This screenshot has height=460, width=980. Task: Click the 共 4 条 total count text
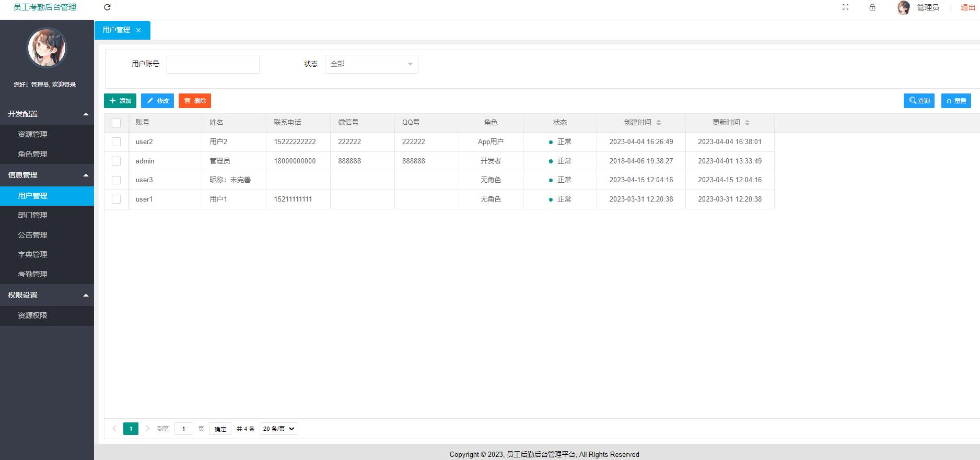[x=246, y=429]
